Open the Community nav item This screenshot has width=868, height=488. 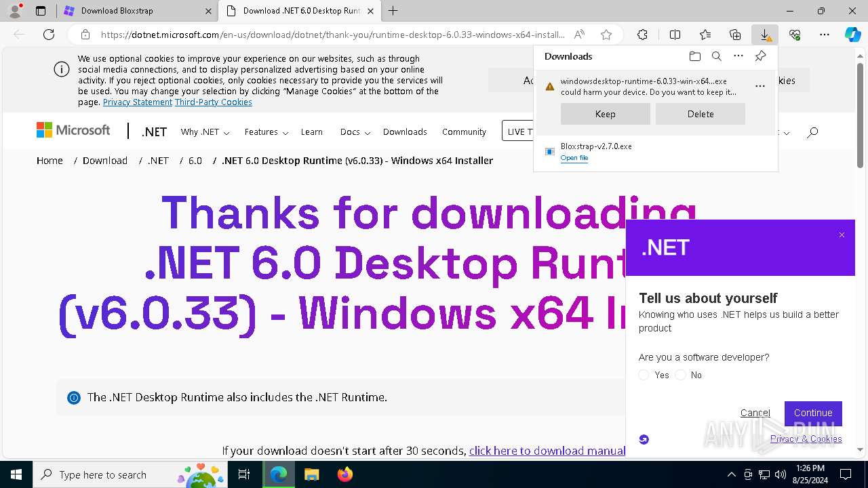[464, 132]
